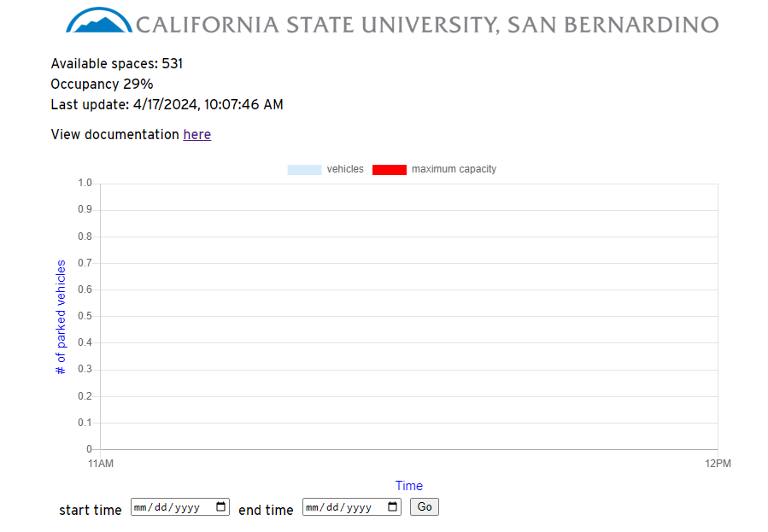This screenshot has width=768, height=532.
Task: Toggle the vehicles legend swatch
Action: click(x=304, y=169)
